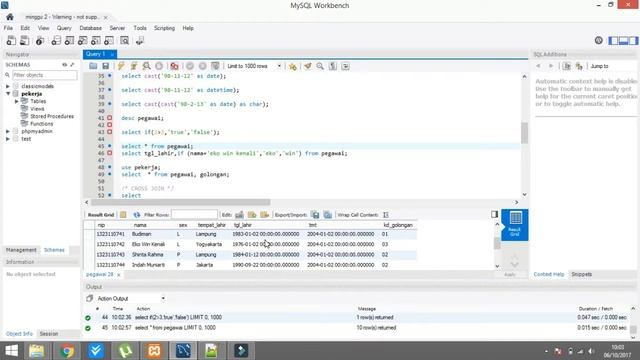The image size is (640, 360).
Task: Open the Snippets tab
Action: pos(582,274)
